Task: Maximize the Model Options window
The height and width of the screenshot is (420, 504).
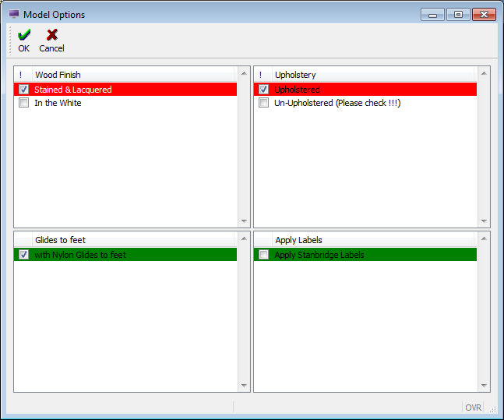Action: 458,14
